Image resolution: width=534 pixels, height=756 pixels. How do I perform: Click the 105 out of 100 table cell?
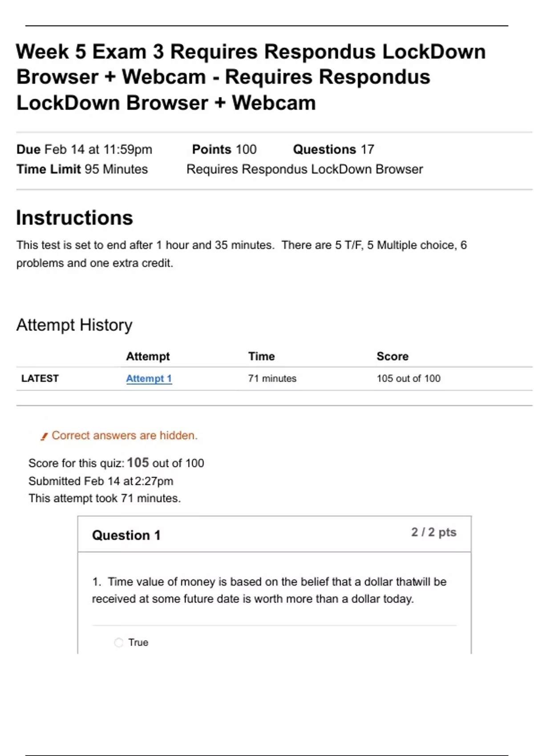click(409, 378)
